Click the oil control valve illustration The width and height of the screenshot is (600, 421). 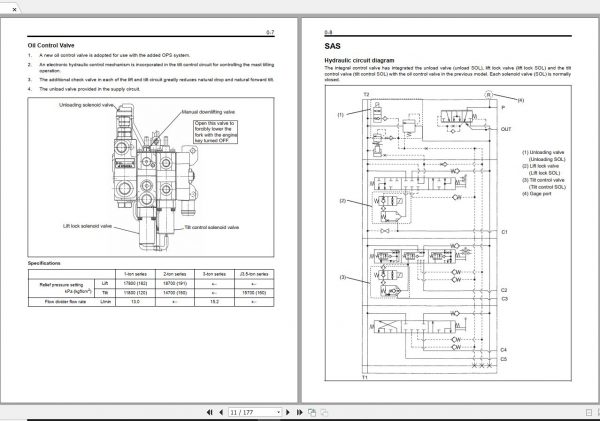[x=155, y=176]
